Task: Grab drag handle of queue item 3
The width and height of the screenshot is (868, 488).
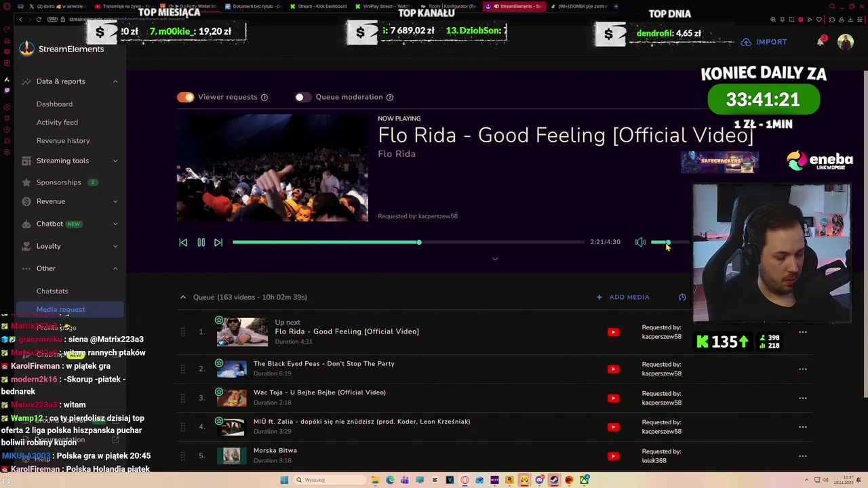Action: point(182,398)
